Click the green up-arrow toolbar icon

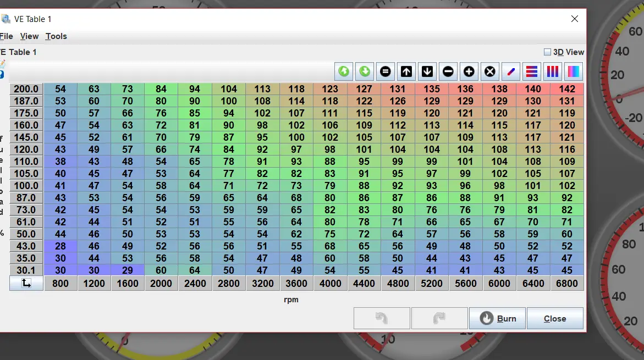pos(344,71)
